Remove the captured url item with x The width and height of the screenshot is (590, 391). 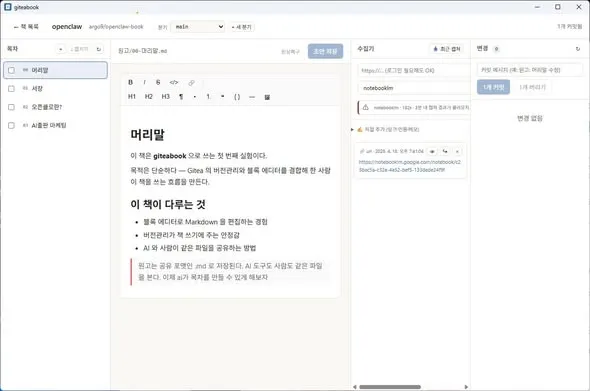457,151
